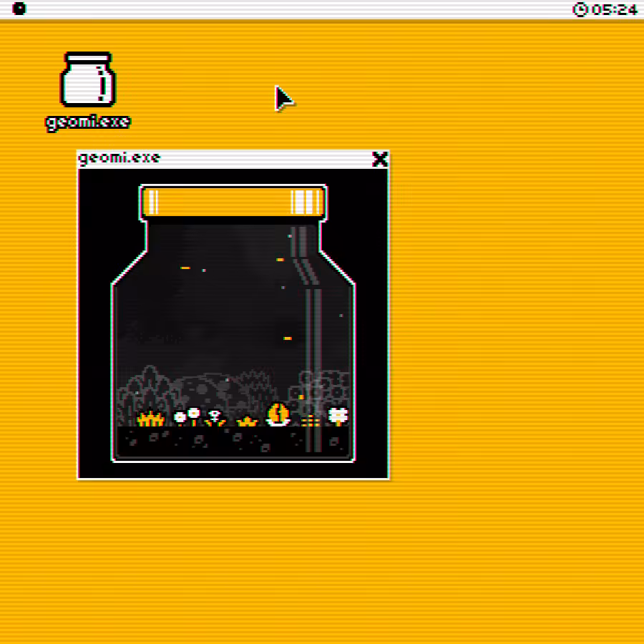This screenshot has height=644, width=644.
Task: Click the clock icon beside 05:24
Action: [580, 9]
